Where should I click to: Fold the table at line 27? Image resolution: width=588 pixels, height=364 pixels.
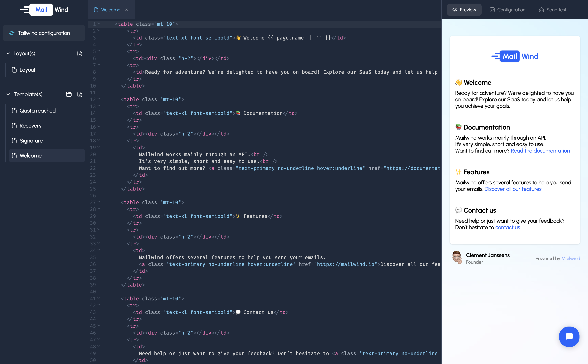click(x=99, y=202)
